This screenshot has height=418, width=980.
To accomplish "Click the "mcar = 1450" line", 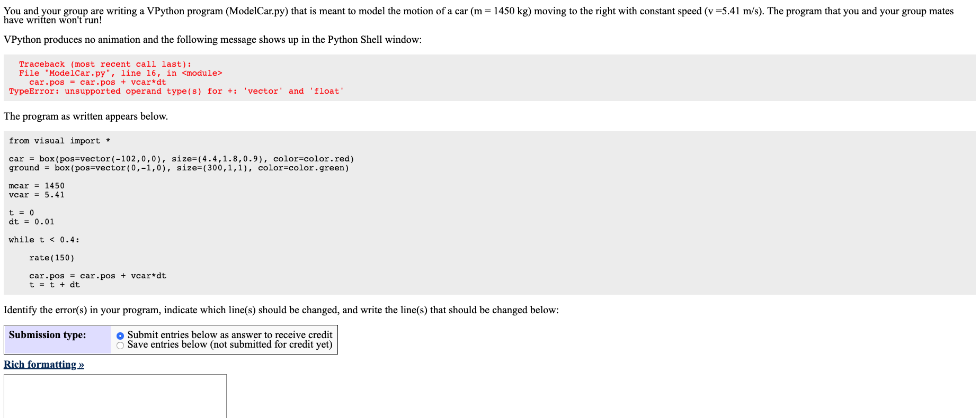I will click(37, 186).
